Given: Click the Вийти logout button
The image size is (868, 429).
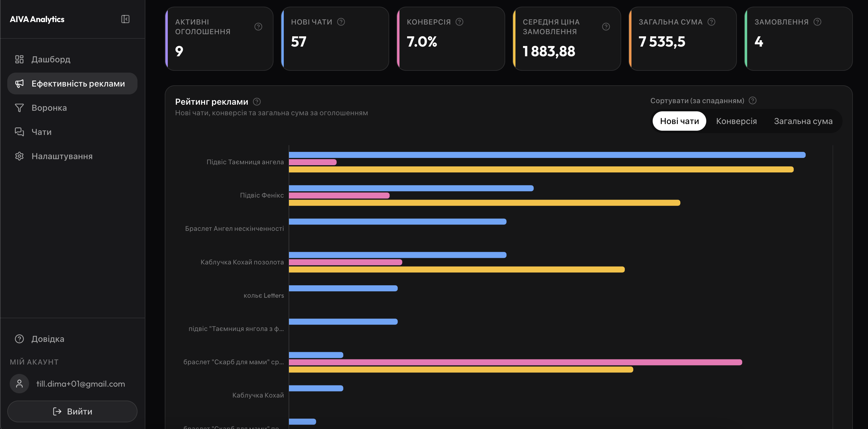Looking at the screenshot, I should (x=72, y=411).
